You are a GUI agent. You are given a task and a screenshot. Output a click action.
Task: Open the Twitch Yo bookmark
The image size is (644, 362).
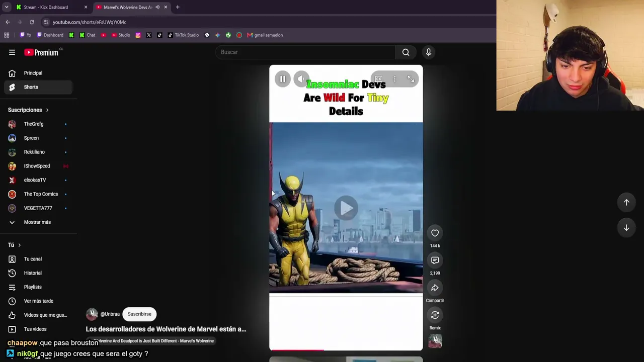pos(25,35)
